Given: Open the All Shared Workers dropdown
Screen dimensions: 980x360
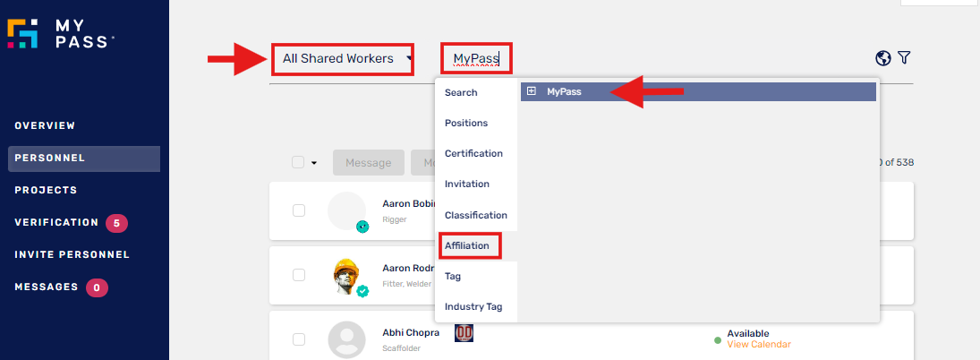Looking at the screenshot, I should coord(343,59).
